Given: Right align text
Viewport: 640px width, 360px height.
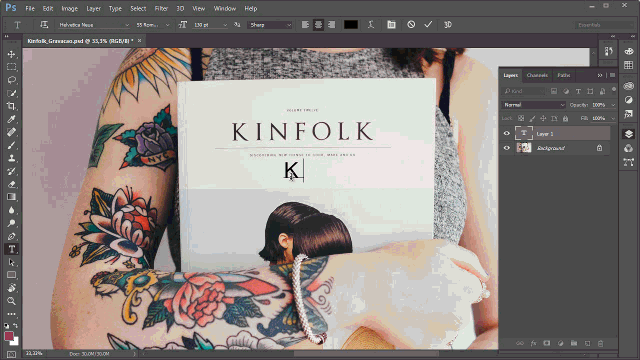Looking at the screenshot, I should [x=331, y=25].
